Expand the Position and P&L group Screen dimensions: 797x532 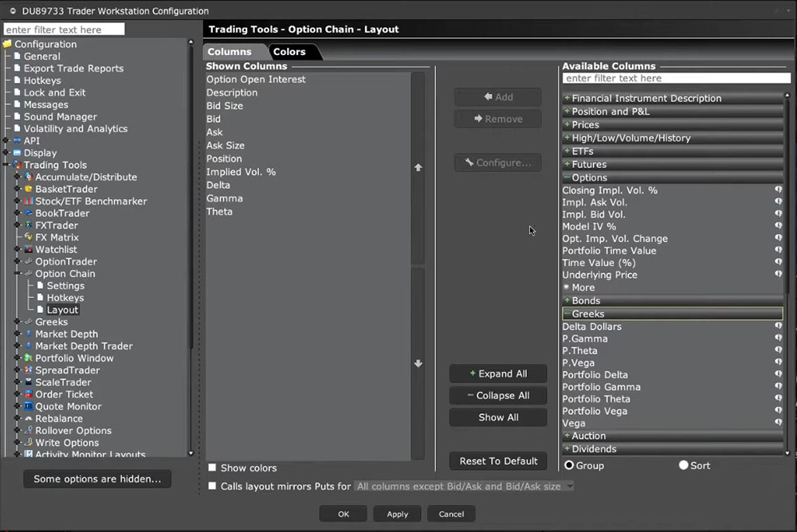tap(673, 111)
